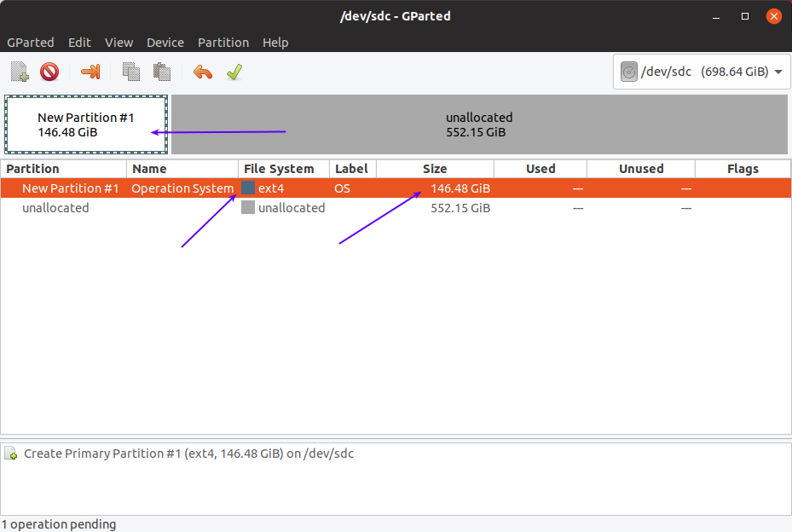Open the Device menu
Image resolution: width=792 pixels, height=532 pixels.
[165, 42]
